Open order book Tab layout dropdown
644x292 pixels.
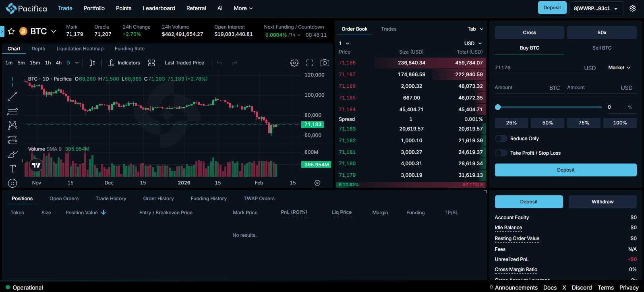point(475,29)
